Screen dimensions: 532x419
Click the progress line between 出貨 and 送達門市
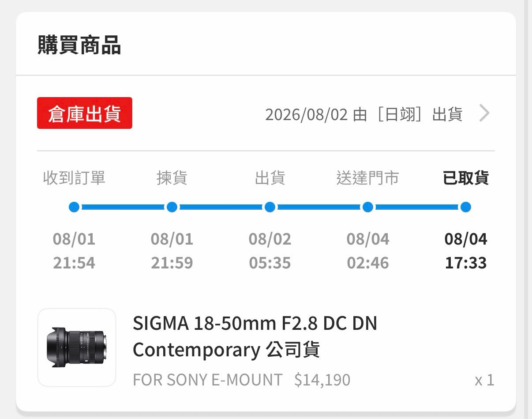pyautogui.click(x=319, y=207)
